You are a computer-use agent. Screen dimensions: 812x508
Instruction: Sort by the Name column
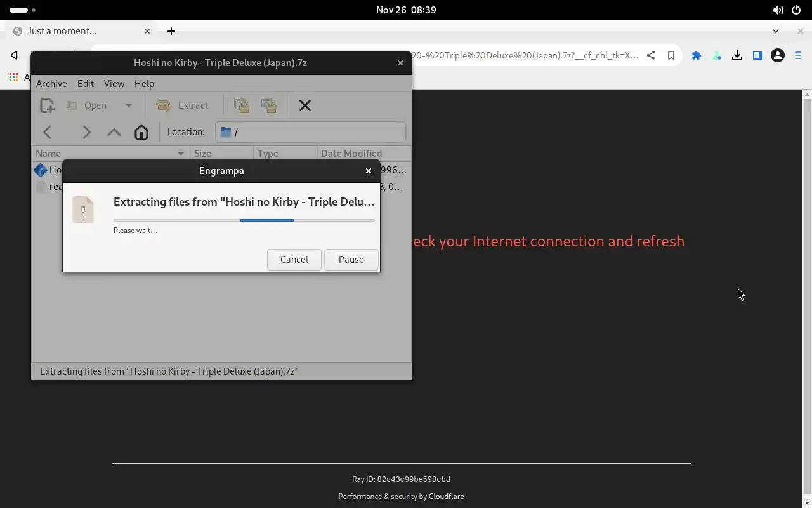(110, 153)
